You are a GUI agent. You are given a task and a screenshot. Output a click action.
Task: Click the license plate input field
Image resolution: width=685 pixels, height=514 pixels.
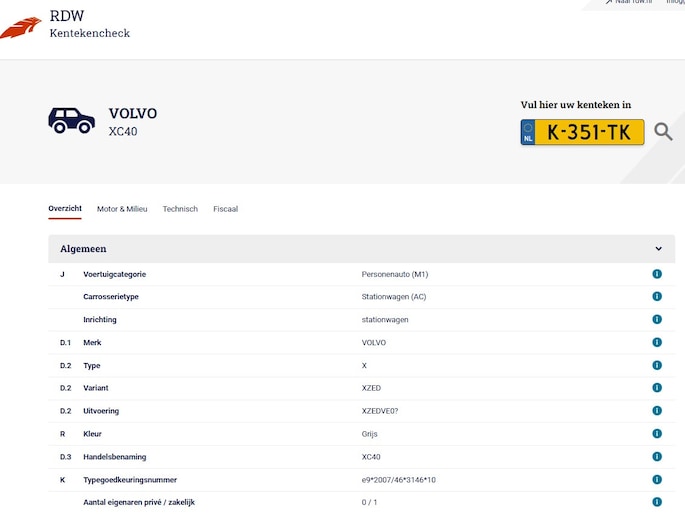click(x=590, y=132)
